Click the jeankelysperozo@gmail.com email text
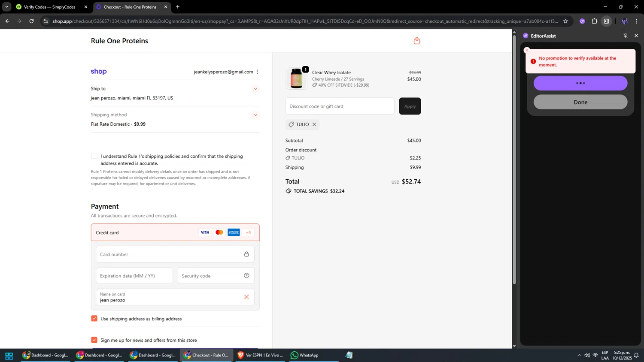Viewport: 644px width, 362px height. [x=223, y=72]
